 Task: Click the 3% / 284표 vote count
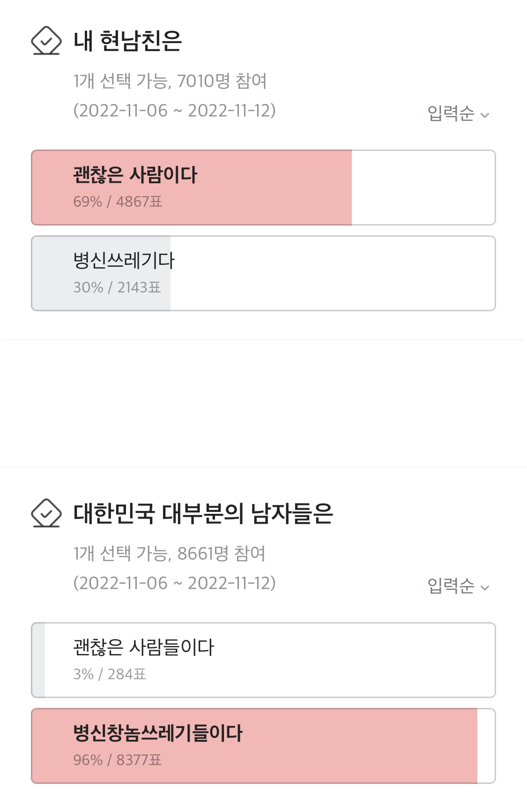click(x=110, y=674)
